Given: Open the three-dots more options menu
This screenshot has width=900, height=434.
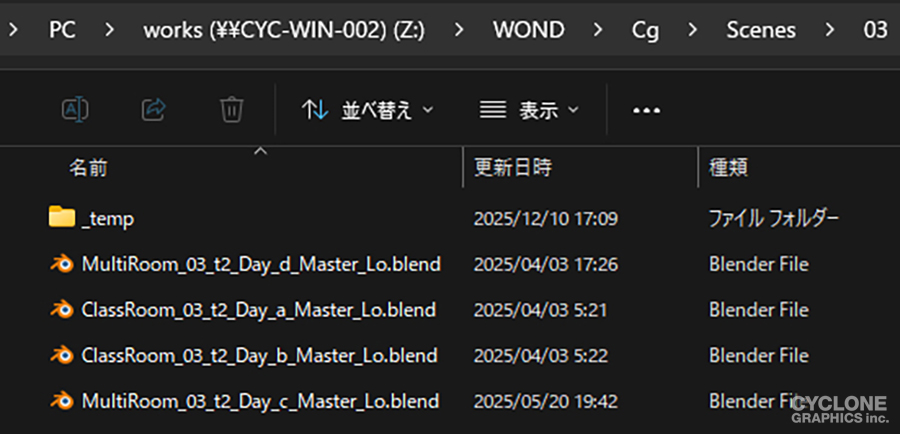Looking at the screenshot, I should point(646,110).
